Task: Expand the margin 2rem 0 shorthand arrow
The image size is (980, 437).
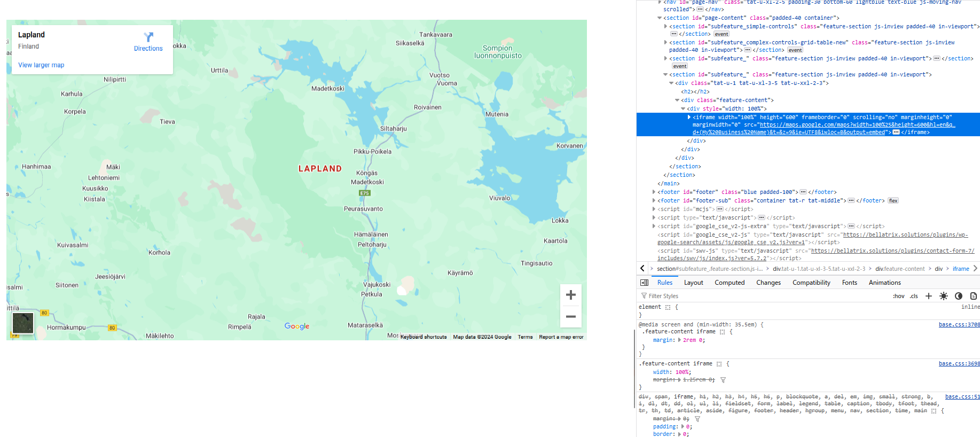Action: (x=679, y=340)
